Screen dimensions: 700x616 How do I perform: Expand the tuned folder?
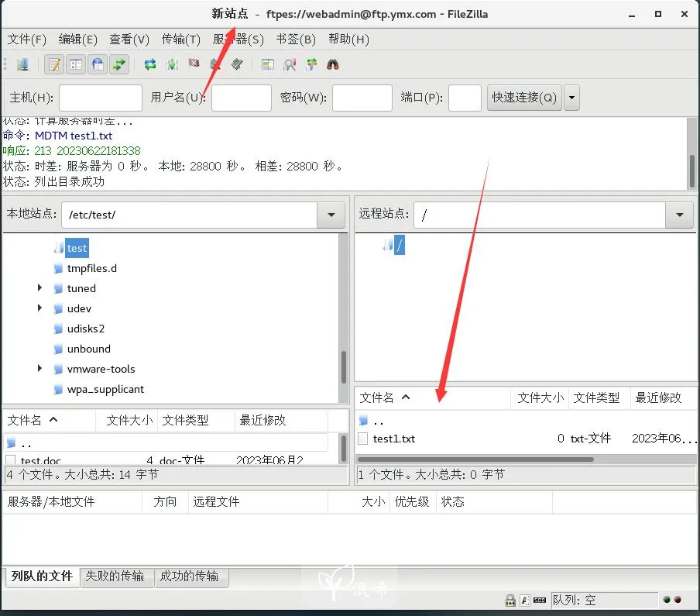tap(39, 287)
